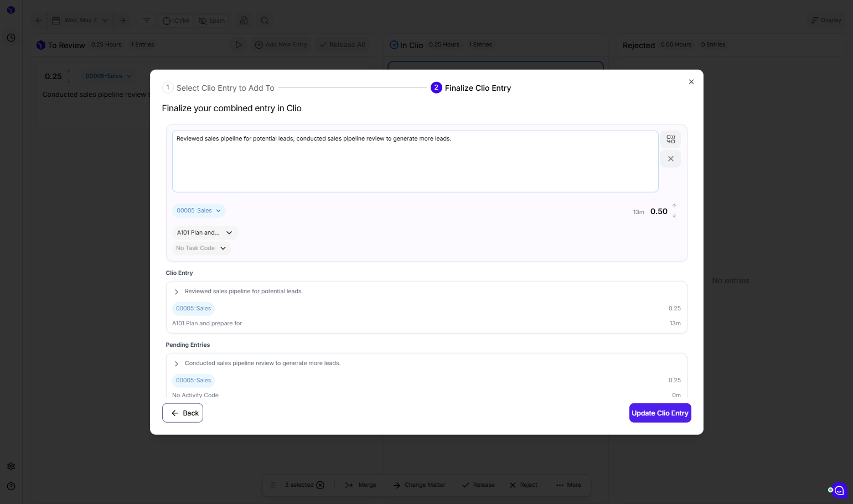This screenshot has height=504, width=853.
Task: Open the Display options button
Action: (826, 20)
